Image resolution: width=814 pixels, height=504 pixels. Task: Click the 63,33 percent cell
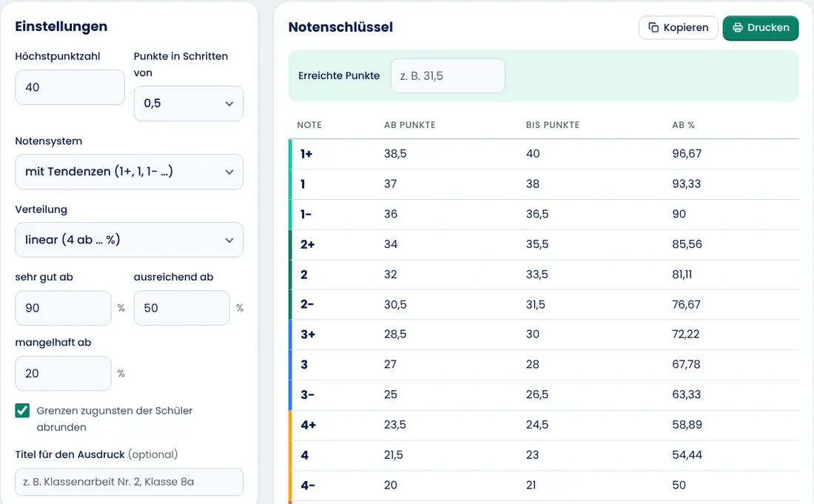coord(686,394)
